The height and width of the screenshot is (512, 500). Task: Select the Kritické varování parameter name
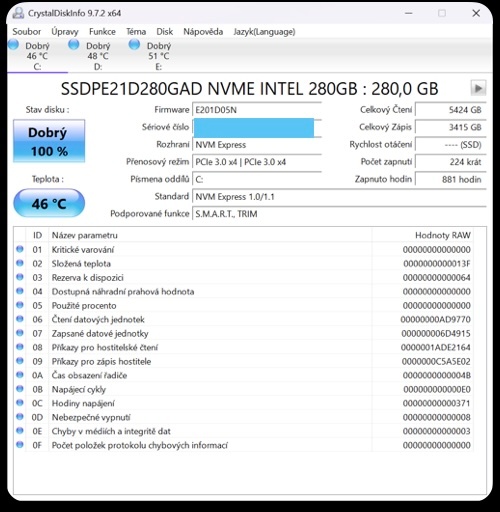click(83, 250)
